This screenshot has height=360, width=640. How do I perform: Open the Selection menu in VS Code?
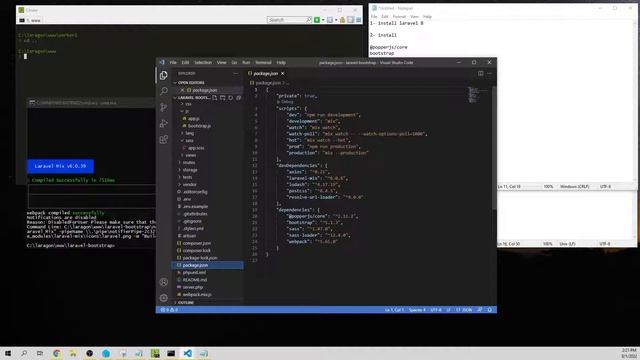coord(203,62)
